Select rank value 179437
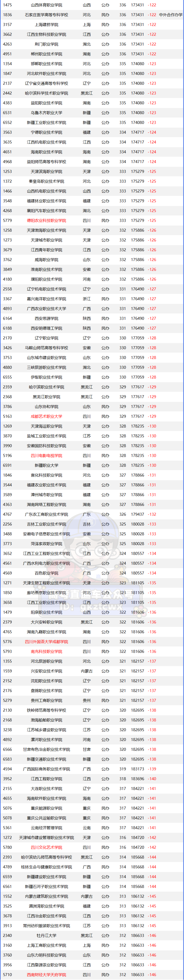This screenshot has height=980, width=184. (137, 514)
